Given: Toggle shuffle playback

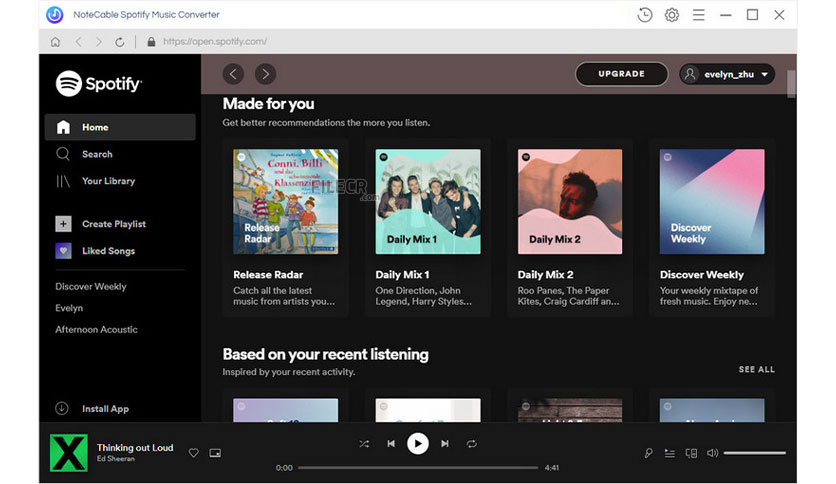Looking at the screenshot, I should point(364,443).
